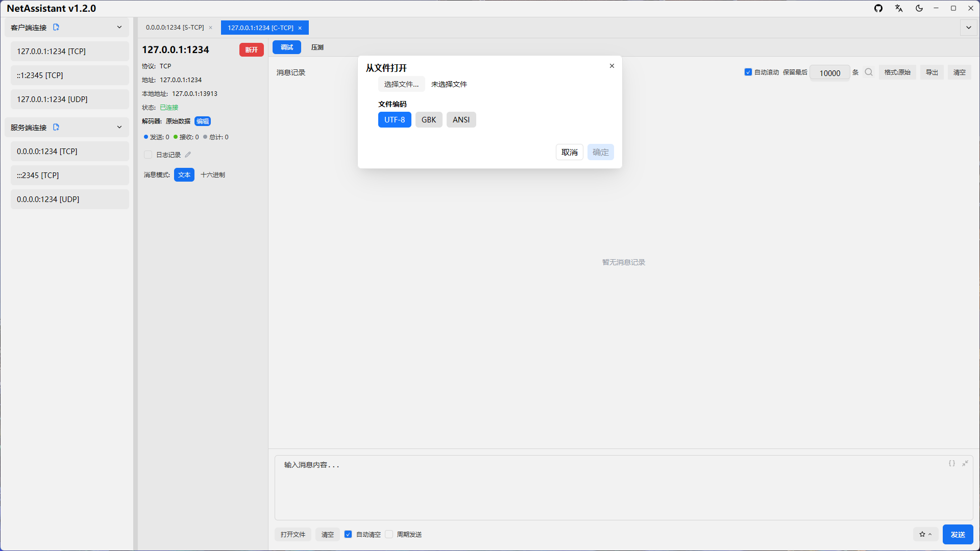Image resolution: width=980 pixels, height=551 pixels.
Task: Click the 10000 retention count field
Action: 830,73
